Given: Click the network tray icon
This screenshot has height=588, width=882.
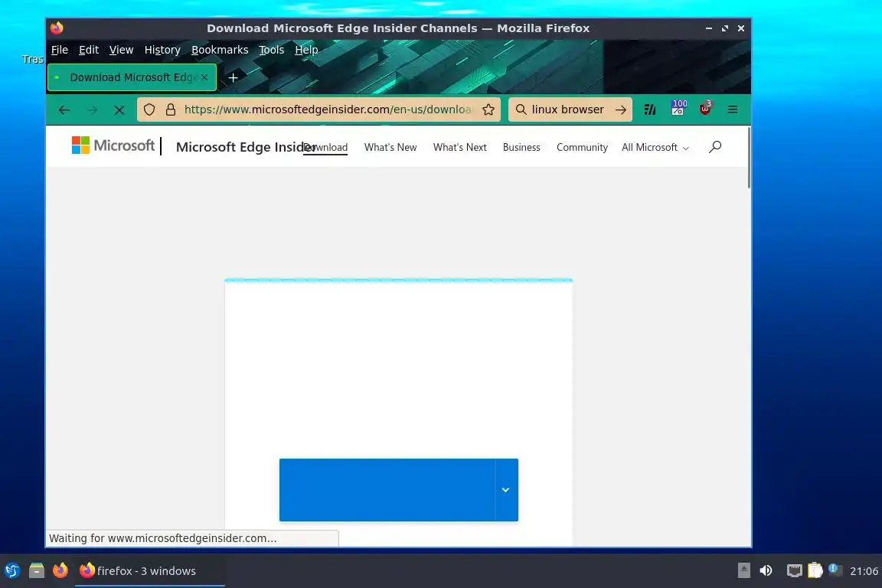Looking at the screenshot, I should point(794,571).
